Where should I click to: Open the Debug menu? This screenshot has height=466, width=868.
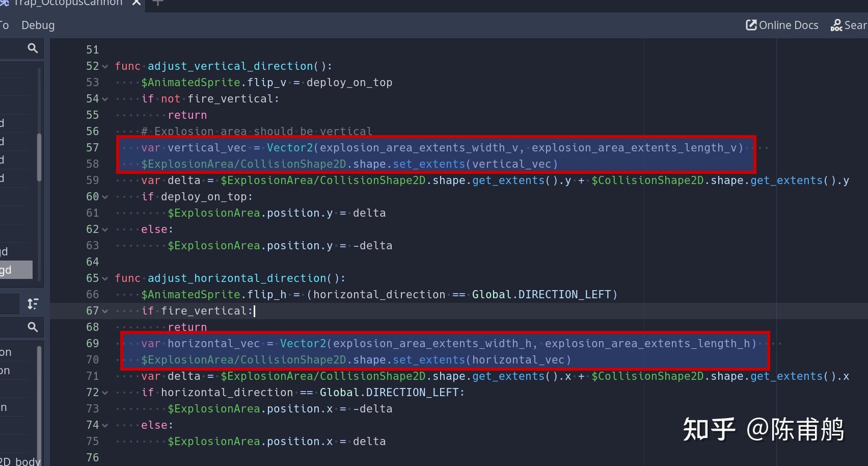point(38,24)
